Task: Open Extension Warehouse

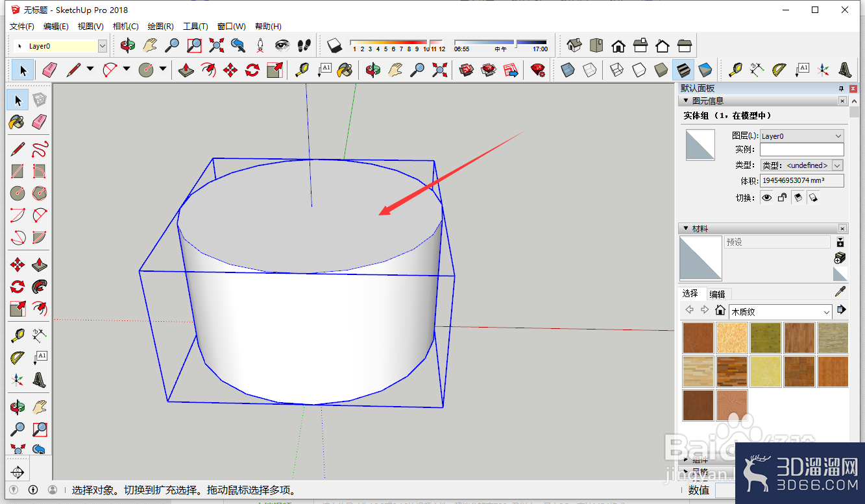Action: pyautogui.click(x=489, y=69)
